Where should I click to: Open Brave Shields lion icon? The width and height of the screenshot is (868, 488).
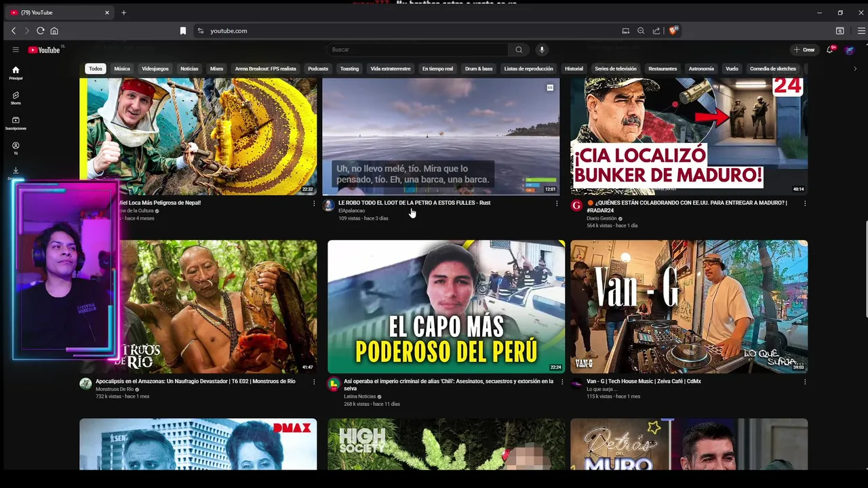tap(673, 30)
